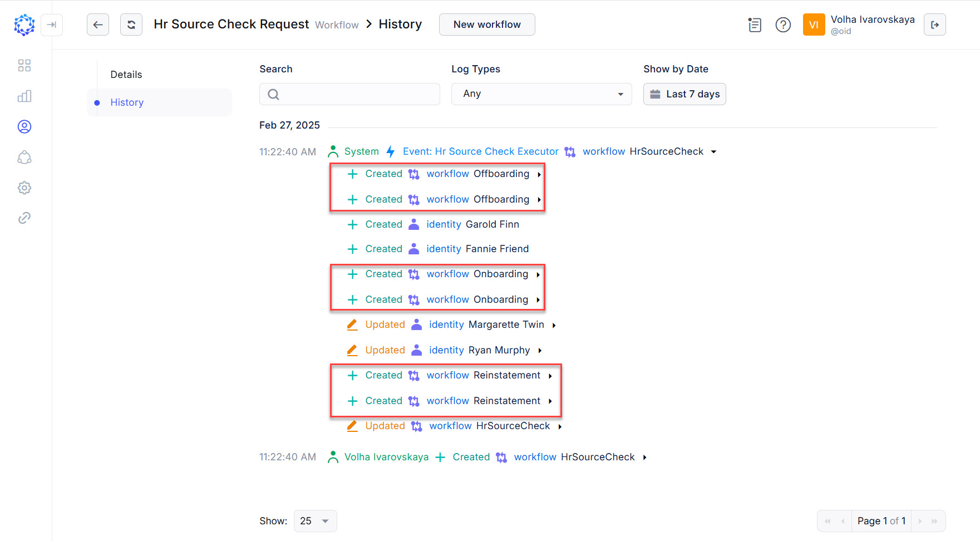
Task: Select the link connections icon in sidebar
Action: (24, 218)
